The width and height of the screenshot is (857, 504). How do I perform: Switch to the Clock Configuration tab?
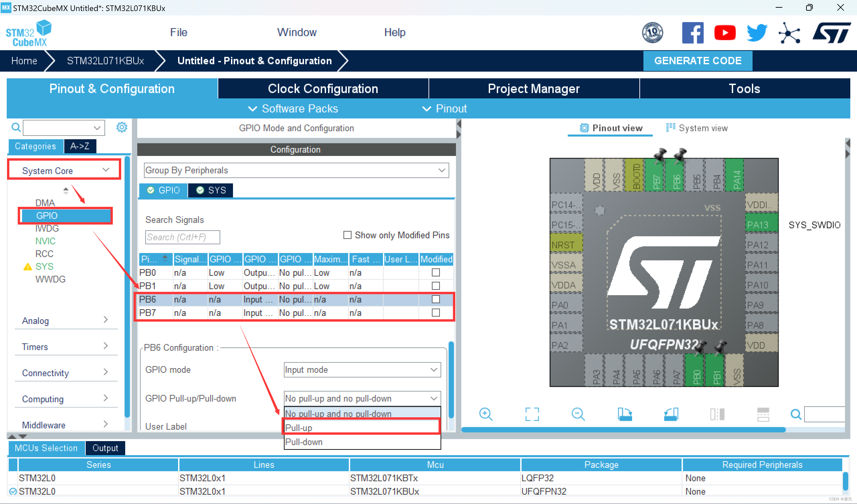[323, 88]
